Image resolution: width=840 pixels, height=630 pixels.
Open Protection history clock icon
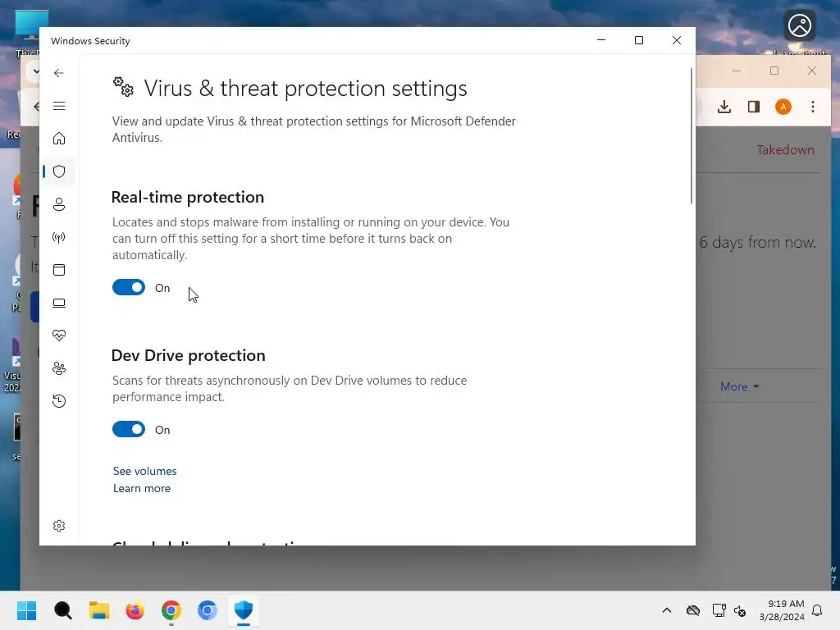pyautogui.click(x=59, y=400)
